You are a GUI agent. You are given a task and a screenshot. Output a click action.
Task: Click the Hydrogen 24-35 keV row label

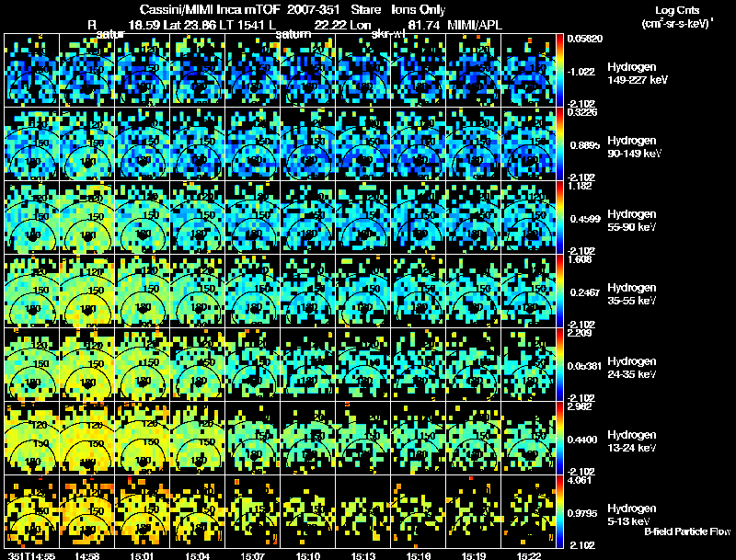pyautogui.click(x=632, y=368)
